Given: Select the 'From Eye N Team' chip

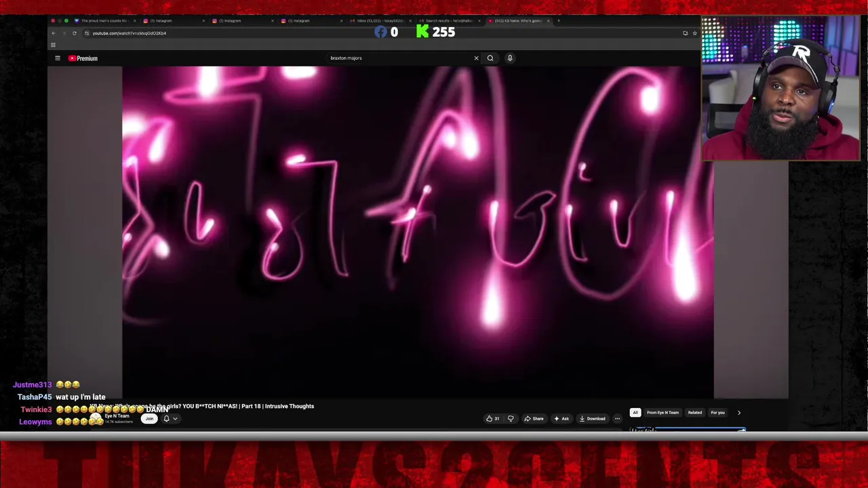Looking at the screenshot, I should pyautogui.click(x=663, y=412).
